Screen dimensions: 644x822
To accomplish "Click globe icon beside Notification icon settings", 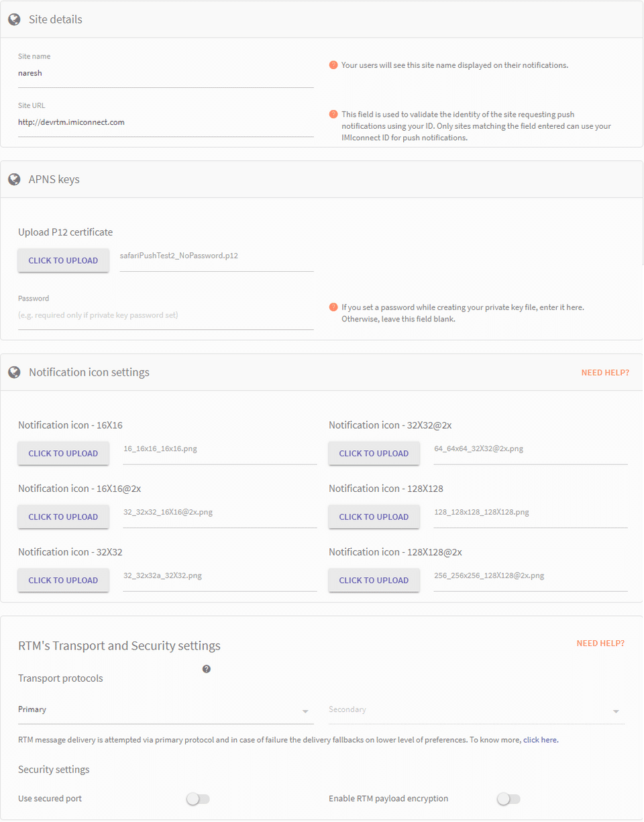I will coord(14,372).
